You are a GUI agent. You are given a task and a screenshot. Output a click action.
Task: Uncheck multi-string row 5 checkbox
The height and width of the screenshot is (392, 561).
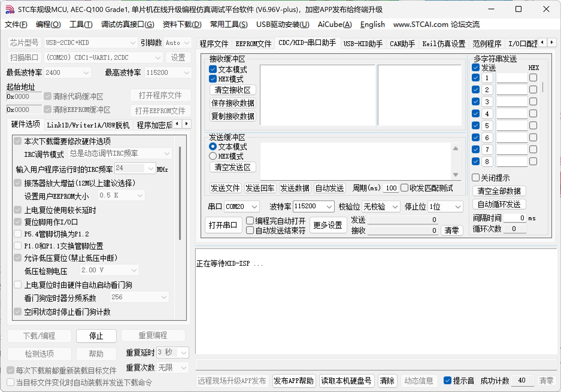(x=476, y=125)
